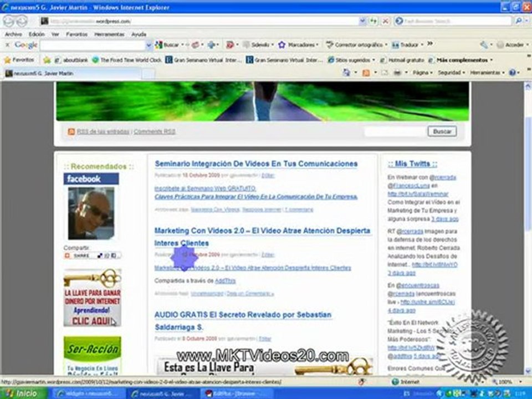532x399 pixels.
Task: Open the Ver menu
Action: click(x=55, y=34)
